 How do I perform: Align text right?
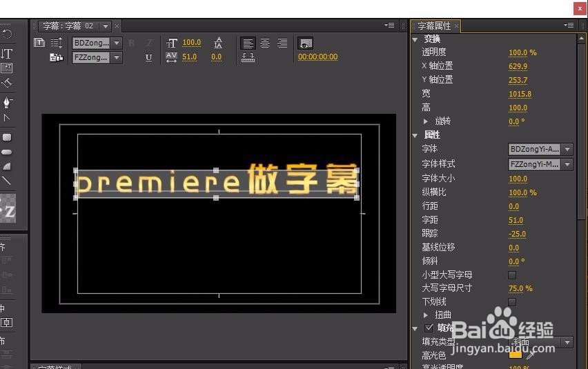[282, 43]
